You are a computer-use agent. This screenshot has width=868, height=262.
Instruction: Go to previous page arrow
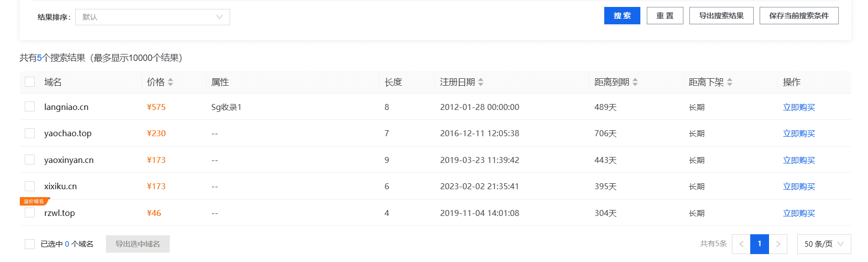coord(741,244)
